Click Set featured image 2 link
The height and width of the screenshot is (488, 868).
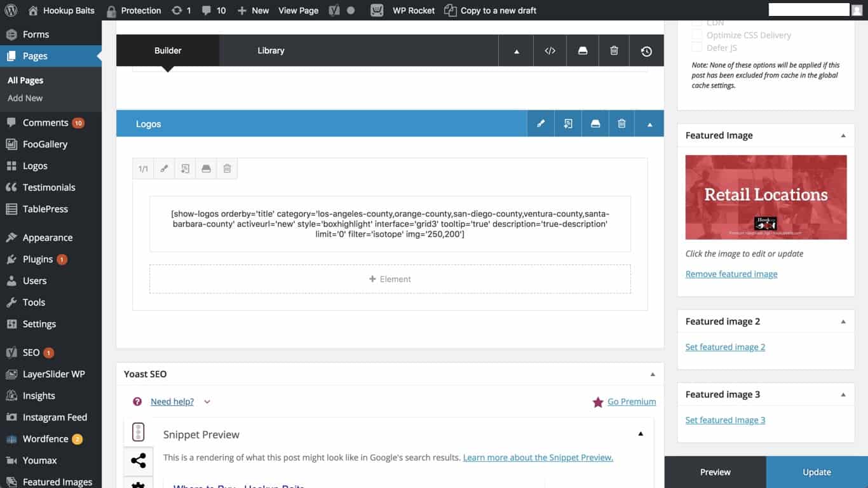(725, 347)
